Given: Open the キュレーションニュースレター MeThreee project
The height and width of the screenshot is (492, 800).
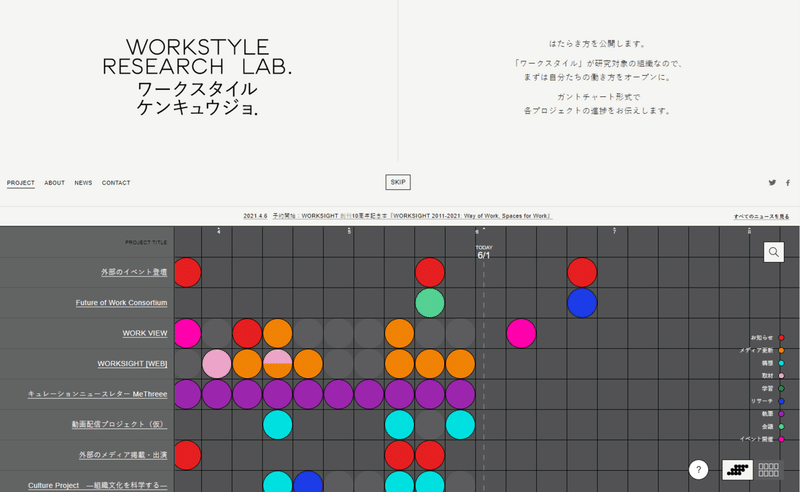Looking at the screenshot, I should coord(97,394).
